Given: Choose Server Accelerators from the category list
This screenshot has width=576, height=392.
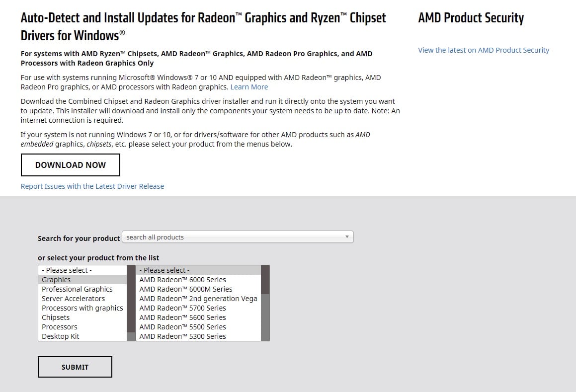Looking at the screenshot, I should [82, 299].
